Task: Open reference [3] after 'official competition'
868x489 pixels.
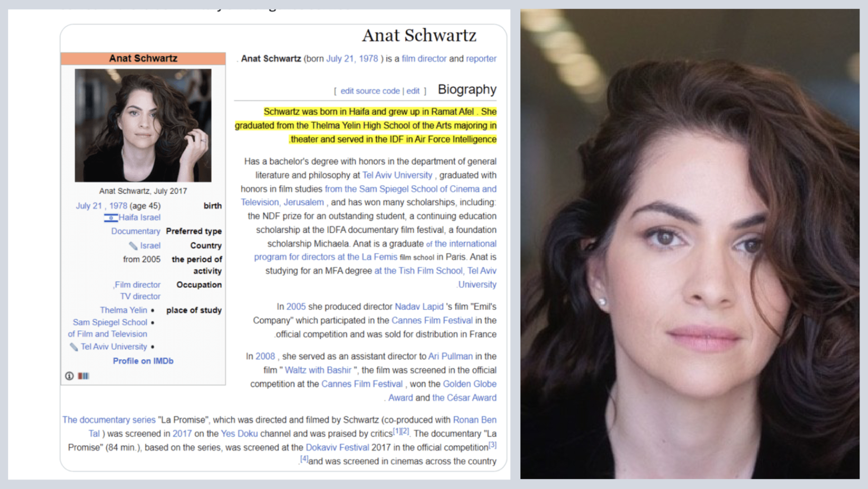Action: (x=492, y=445)
